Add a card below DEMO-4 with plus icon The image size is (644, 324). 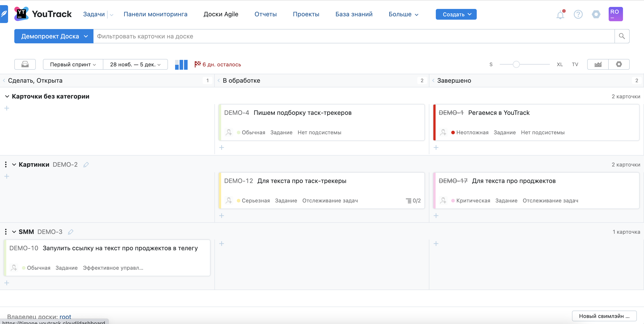pyautogui.click(x=222, y=147)
